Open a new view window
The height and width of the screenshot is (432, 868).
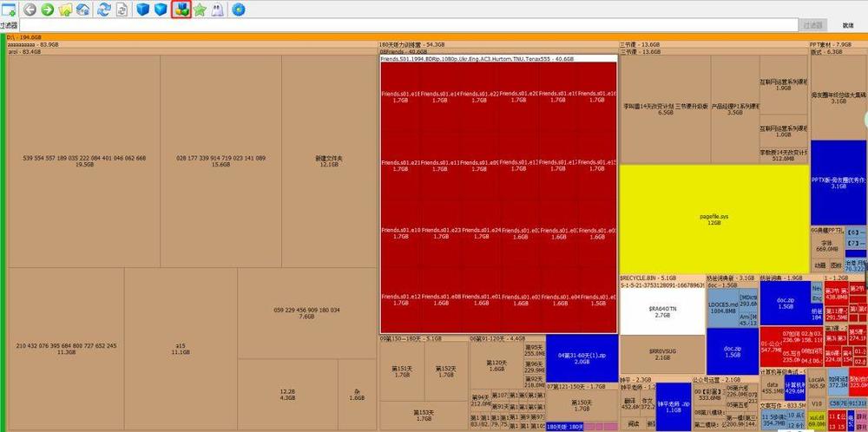pyautogui.click(x=9, y=10)
